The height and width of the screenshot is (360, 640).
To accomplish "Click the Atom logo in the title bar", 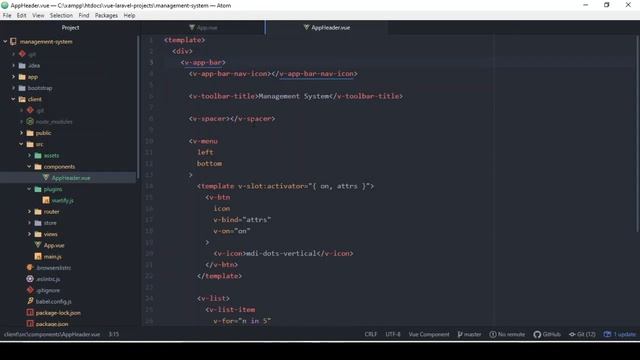I will coord(5,5).
